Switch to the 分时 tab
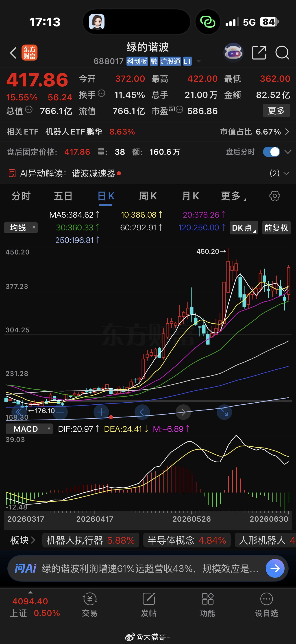 (x=21, y=196)
